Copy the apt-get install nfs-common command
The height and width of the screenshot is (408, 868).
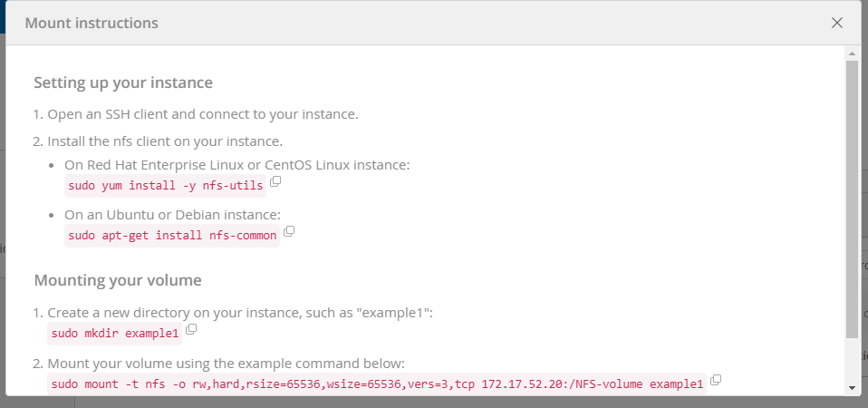pos(289,232)
